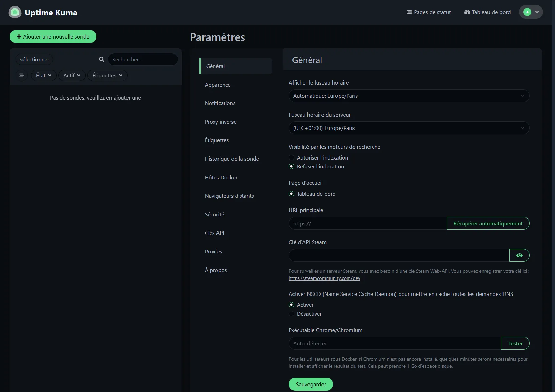Open Fuseau horaire du serveur dropdown

(408, 128)
